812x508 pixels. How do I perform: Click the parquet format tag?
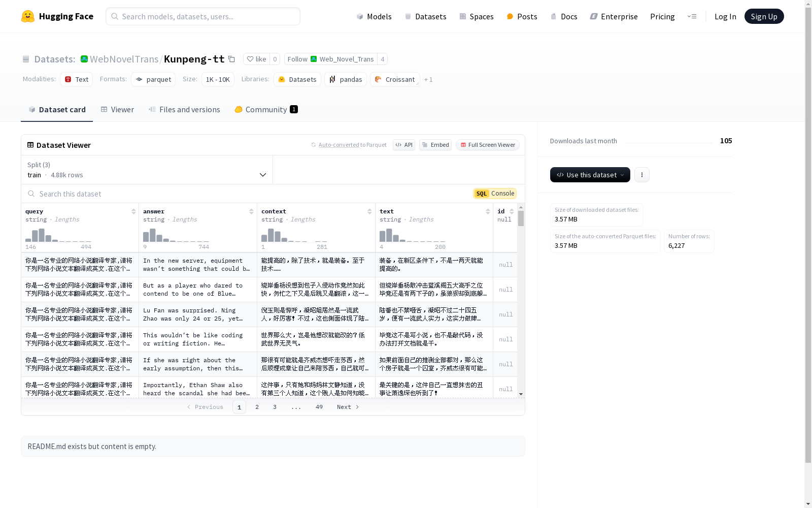(x=153, y=79)
